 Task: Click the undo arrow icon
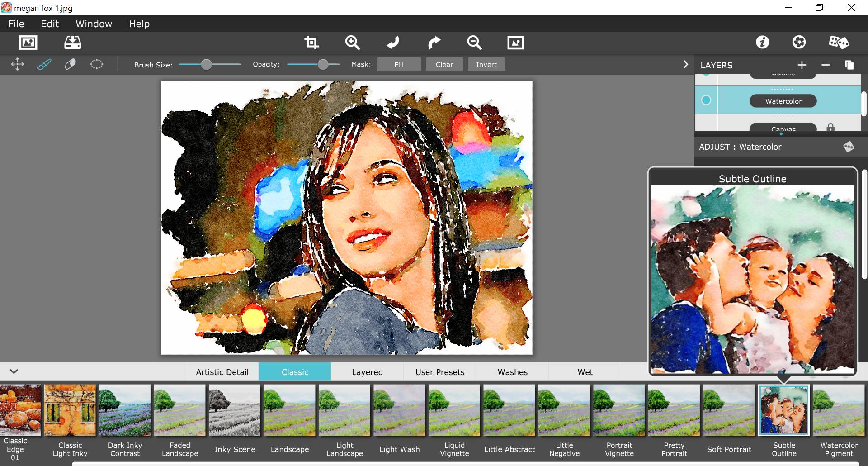393,43
